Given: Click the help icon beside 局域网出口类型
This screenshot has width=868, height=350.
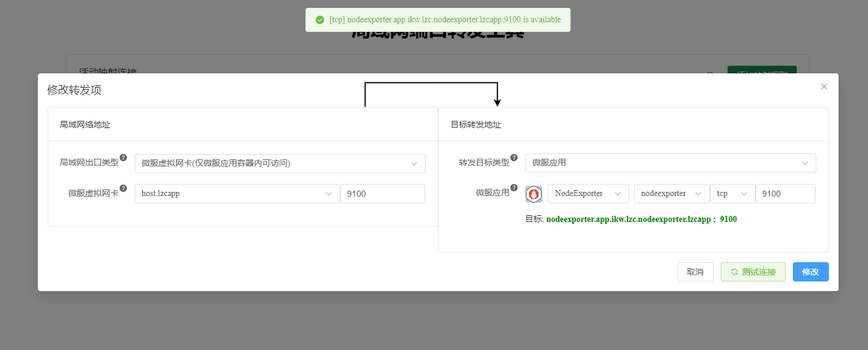Looking at the screenshot, I should [123, 158].
